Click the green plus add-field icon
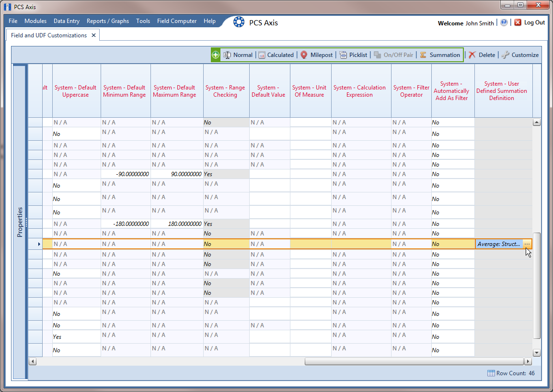 click(216, 55)
